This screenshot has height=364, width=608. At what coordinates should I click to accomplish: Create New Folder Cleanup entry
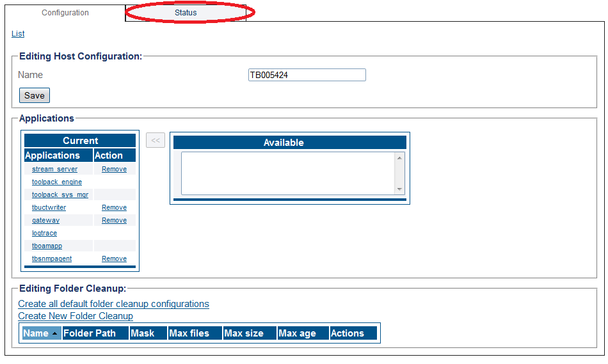(76, 316)
